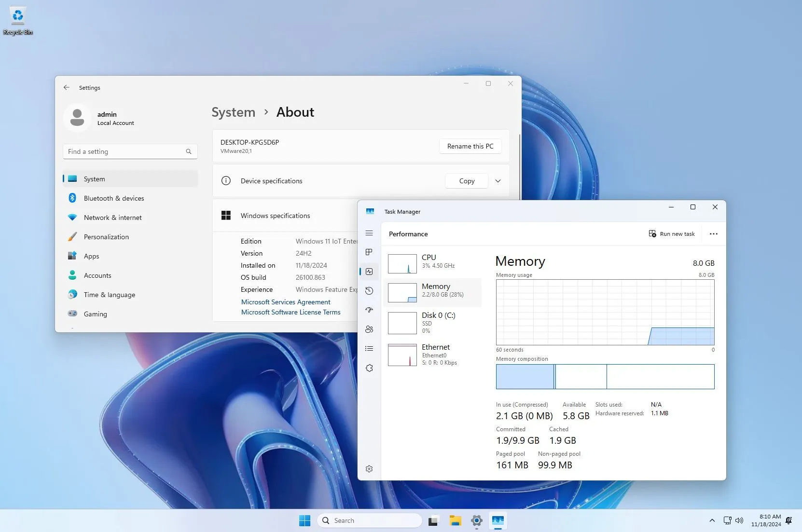Open Startup apps page in Task Manager
802x532 pixels.
(369, 310)
